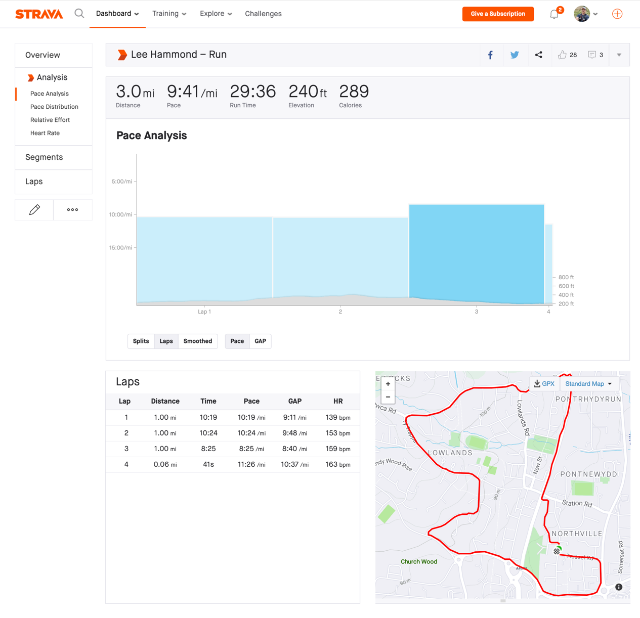Click the map info icon
The height and width of the screenshot is (618, 640).
click(619, 587)
